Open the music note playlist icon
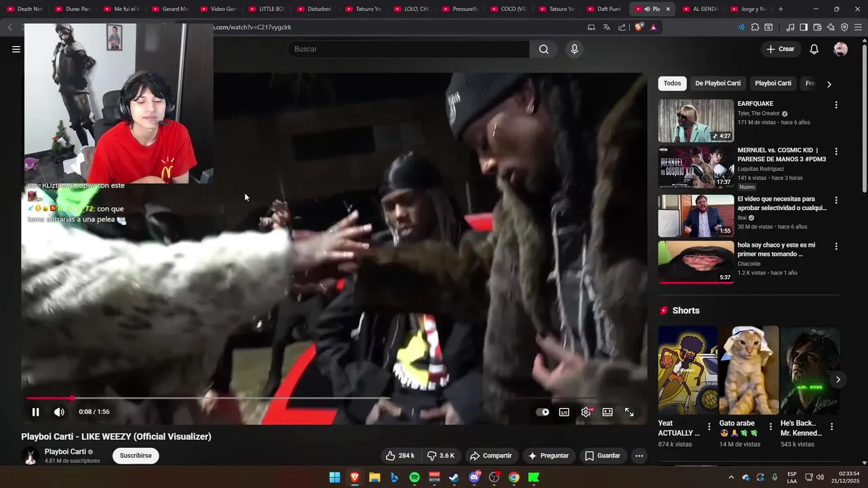The width and height of the screenshot is (868, 488). (x=790, y=27)
